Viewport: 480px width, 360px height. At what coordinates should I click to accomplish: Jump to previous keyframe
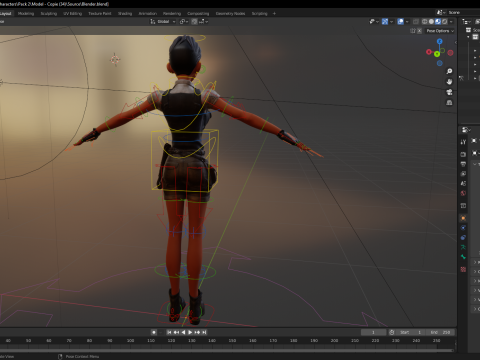176,332
